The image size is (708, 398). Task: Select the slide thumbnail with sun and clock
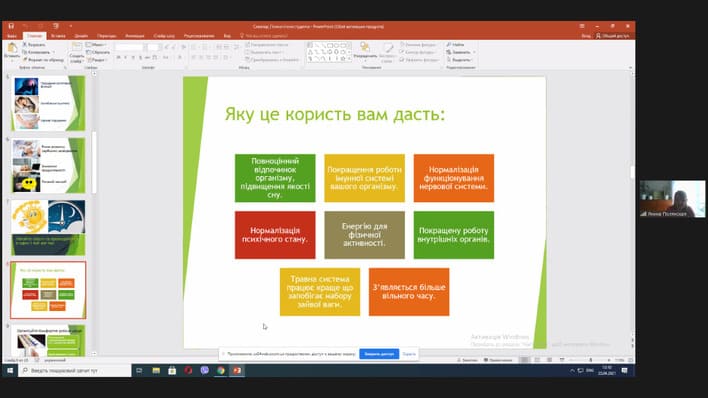pos(48,228)
